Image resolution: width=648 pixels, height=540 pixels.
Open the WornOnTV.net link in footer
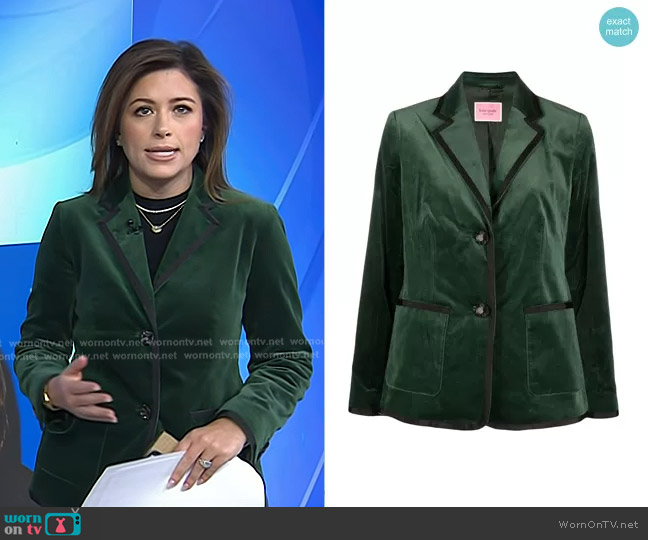click(x=599, y=524)
